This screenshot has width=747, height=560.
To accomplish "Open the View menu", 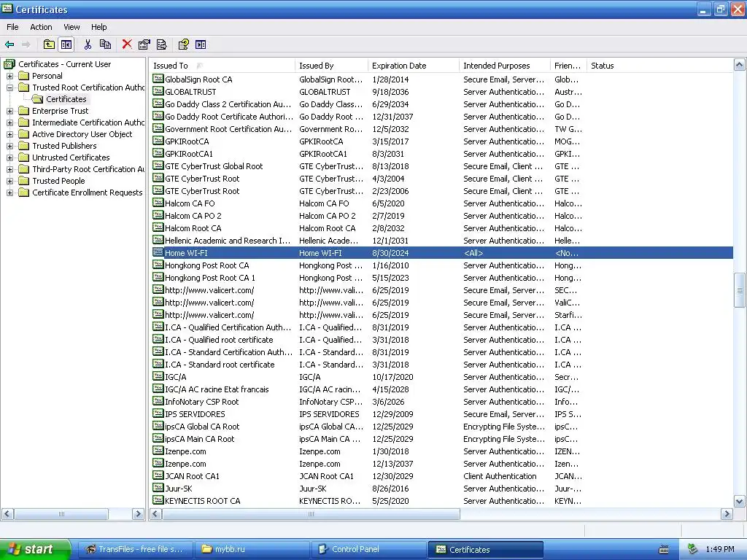I will pos(72,27).
